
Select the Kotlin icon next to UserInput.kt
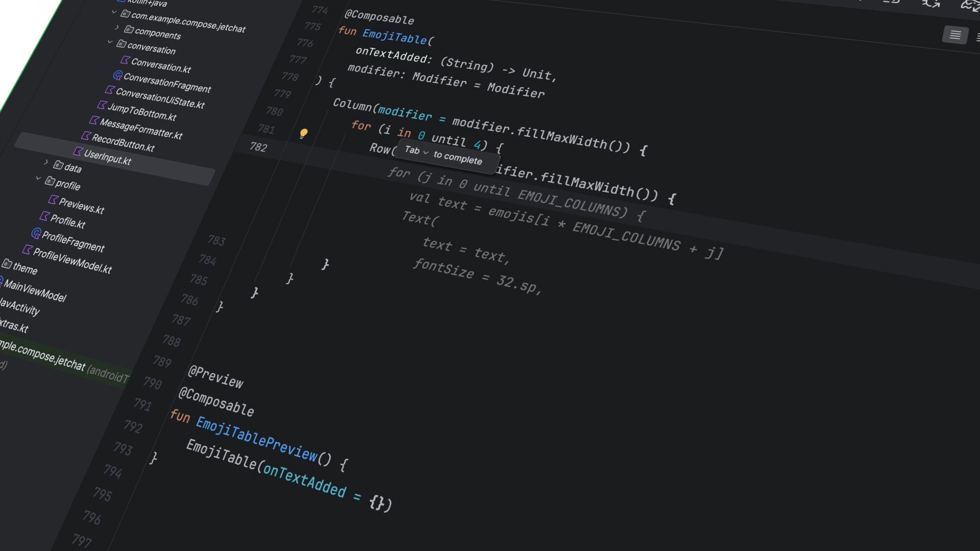[78, 152]
